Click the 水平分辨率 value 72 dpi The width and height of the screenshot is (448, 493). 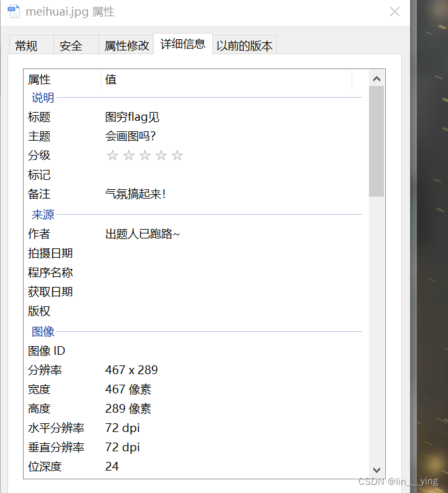123,428
